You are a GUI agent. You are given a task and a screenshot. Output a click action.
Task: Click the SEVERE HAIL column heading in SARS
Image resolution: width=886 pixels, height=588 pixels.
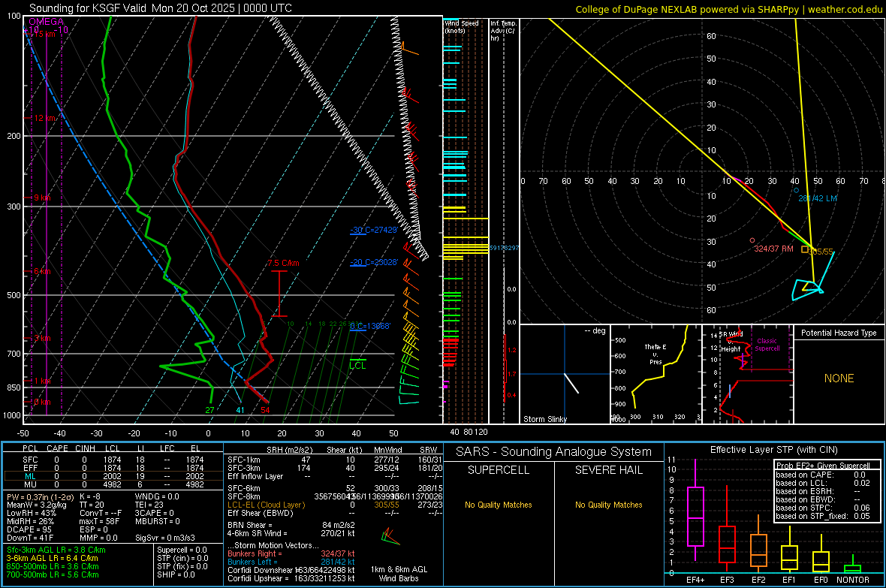pos(608,470)
